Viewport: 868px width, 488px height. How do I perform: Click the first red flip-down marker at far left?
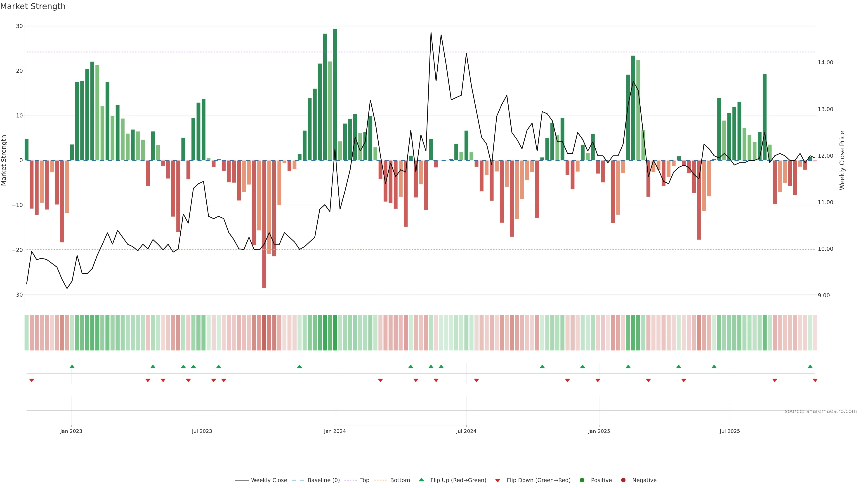tap(32, 380)
